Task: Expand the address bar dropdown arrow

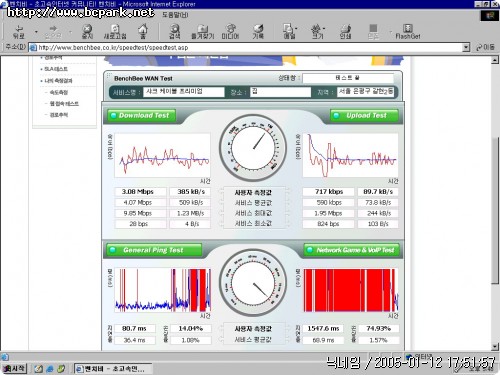Action: 466,48
